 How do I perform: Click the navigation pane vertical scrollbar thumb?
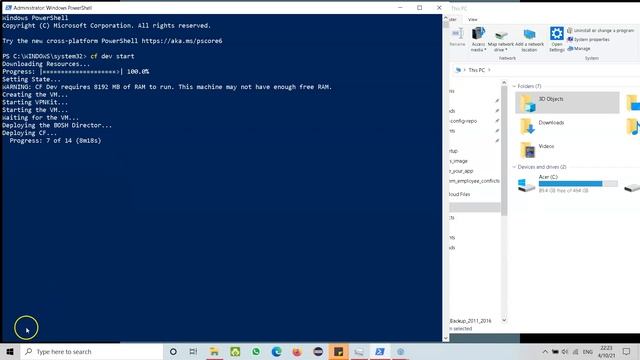(x=504, y=151)
